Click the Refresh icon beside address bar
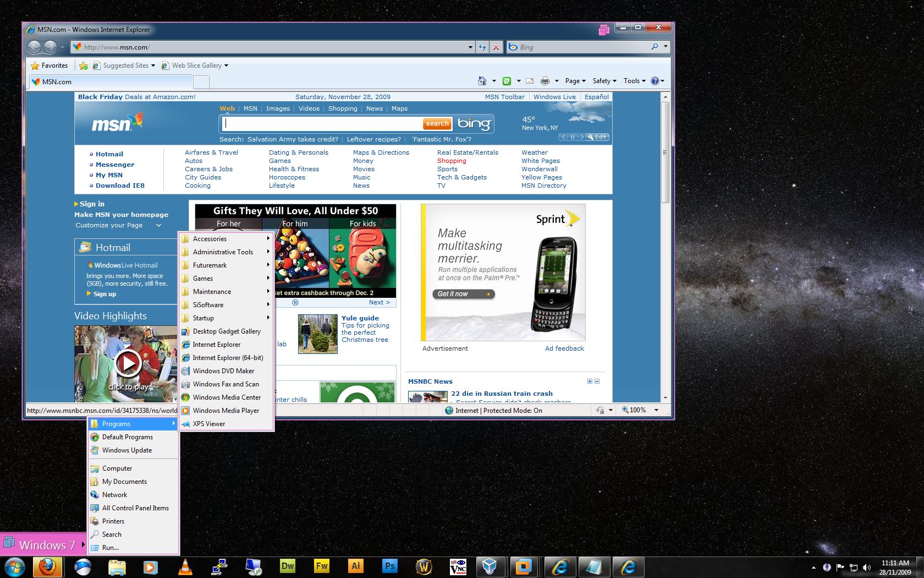Screen dimensions: 924x578 [x=482, y=47]
